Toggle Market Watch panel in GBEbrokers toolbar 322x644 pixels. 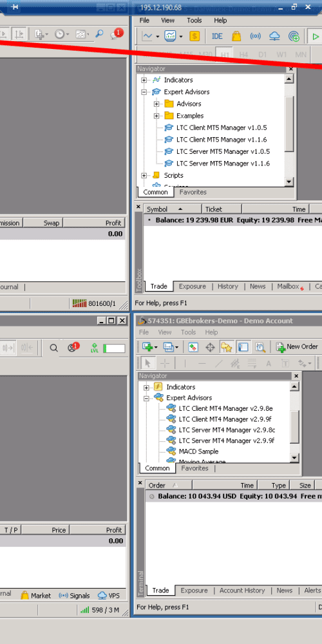tap(193, 346)
